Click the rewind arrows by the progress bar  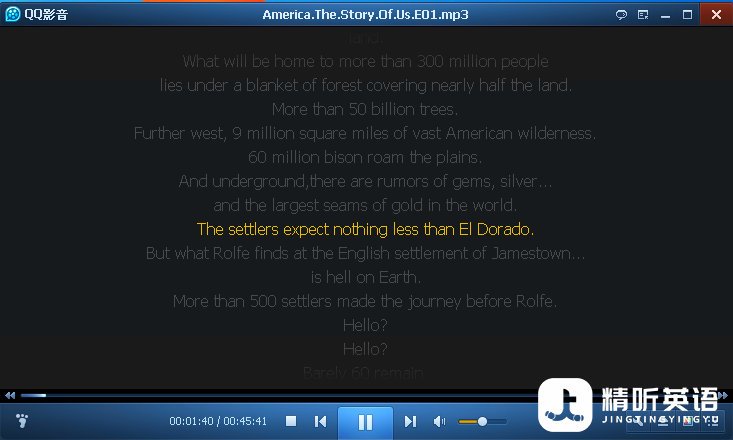click(x=10, y=396)
